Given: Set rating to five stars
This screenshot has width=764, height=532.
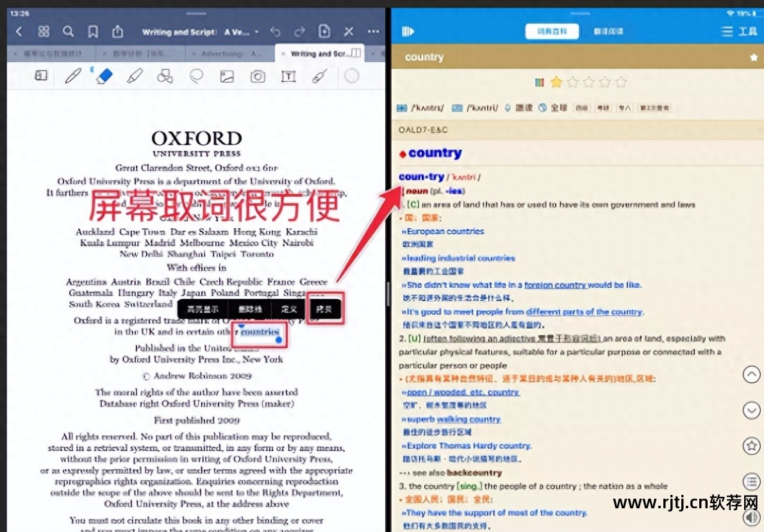Looking at the screenshot, I should pos(620,82).
